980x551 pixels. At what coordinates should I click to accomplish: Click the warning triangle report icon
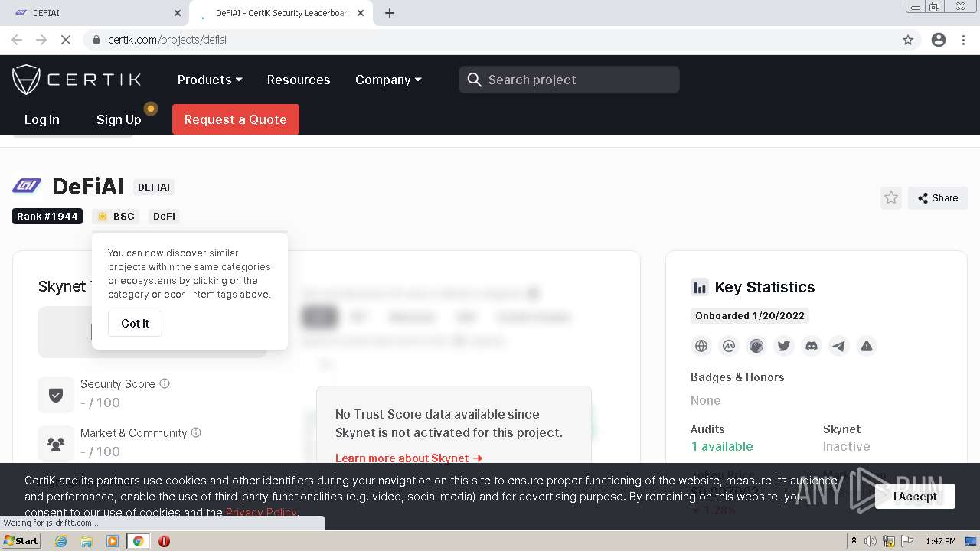867,346
